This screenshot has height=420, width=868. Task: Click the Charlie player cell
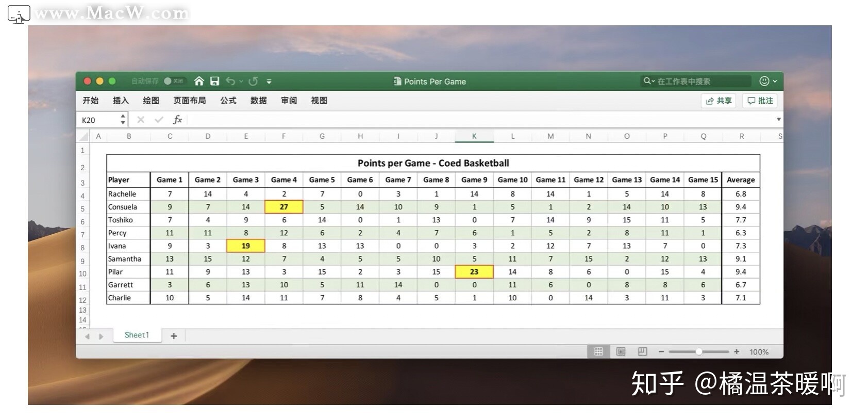tap(128, 298)
